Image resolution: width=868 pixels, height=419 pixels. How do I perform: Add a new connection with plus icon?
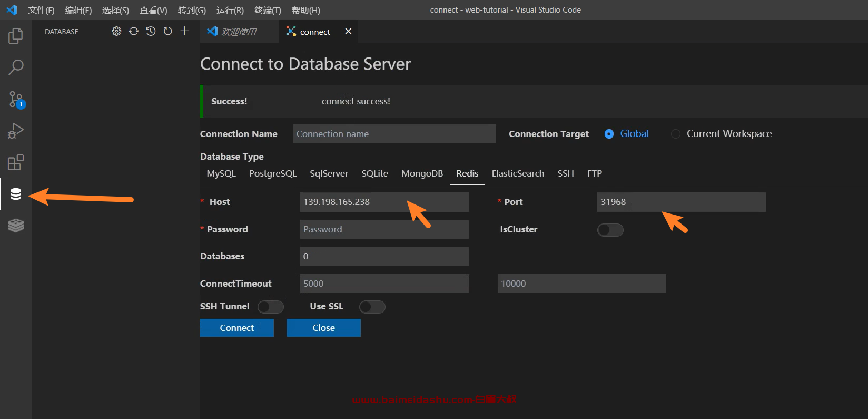[x=184, y=31]
